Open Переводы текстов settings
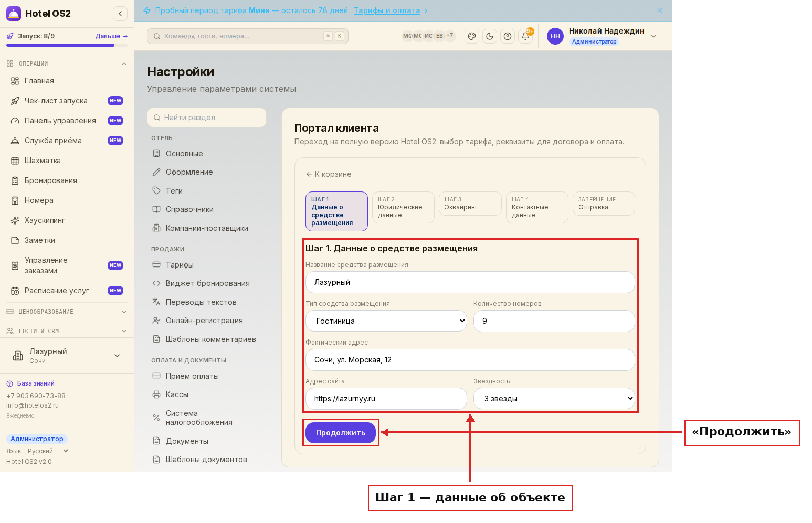The image size is (812, 523). (x=207, y=302)
